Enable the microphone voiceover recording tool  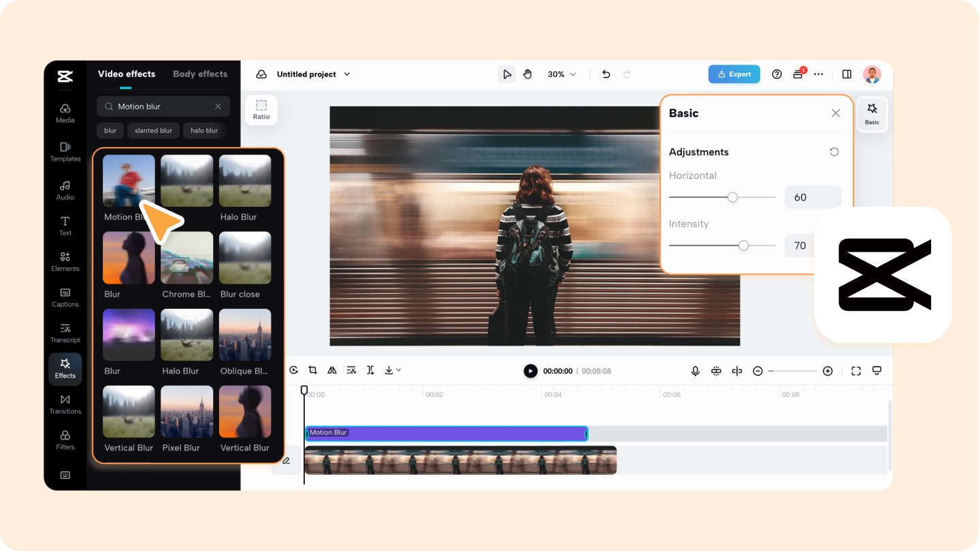click(x=695, y=371)
